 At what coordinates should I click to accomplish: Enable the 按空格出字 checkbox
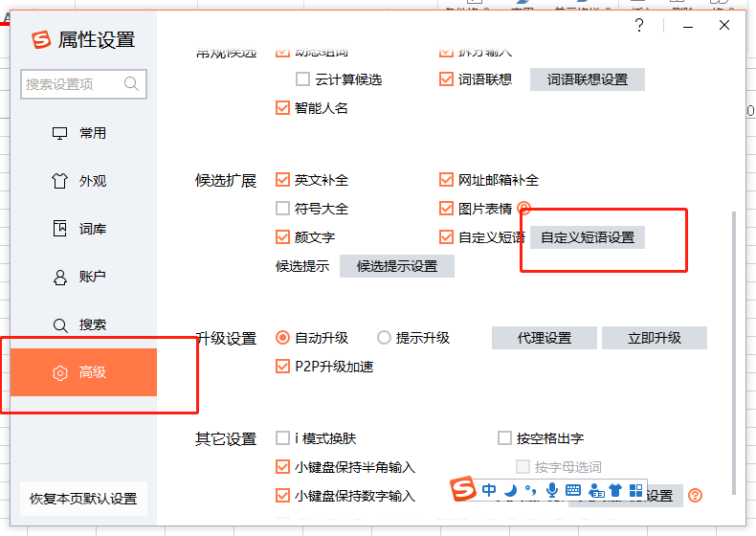504,438
